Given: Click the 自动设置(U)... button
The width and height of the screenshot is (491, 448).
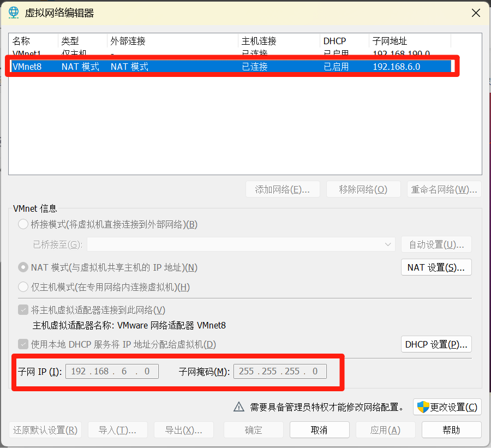Looking at the screenshot, I should [436, 244].
